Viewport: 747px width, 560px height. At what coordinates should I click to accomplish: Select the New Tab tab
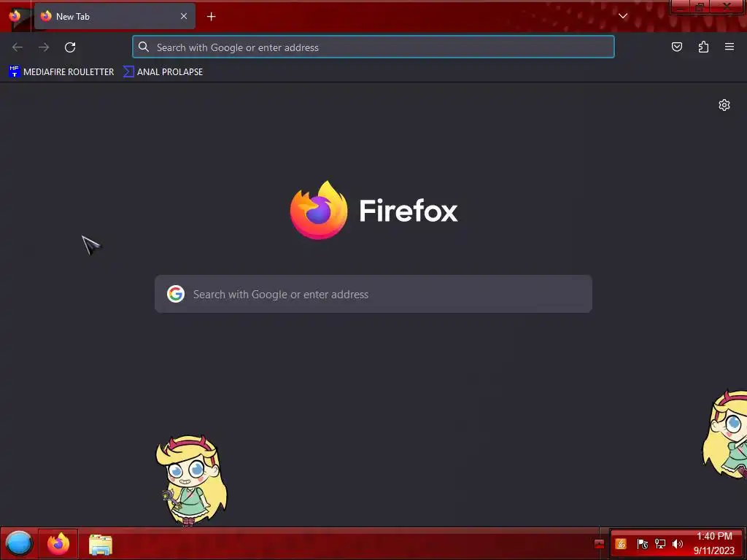tap(115, 16)
